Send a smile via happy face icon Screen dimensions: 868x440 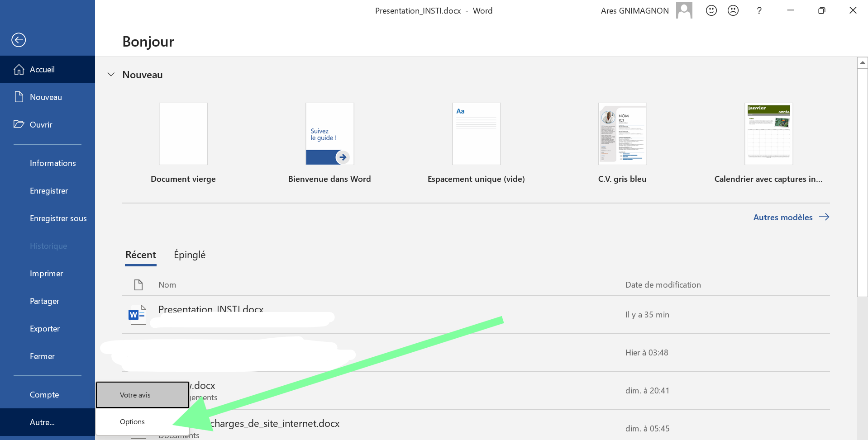pos(711,10)
